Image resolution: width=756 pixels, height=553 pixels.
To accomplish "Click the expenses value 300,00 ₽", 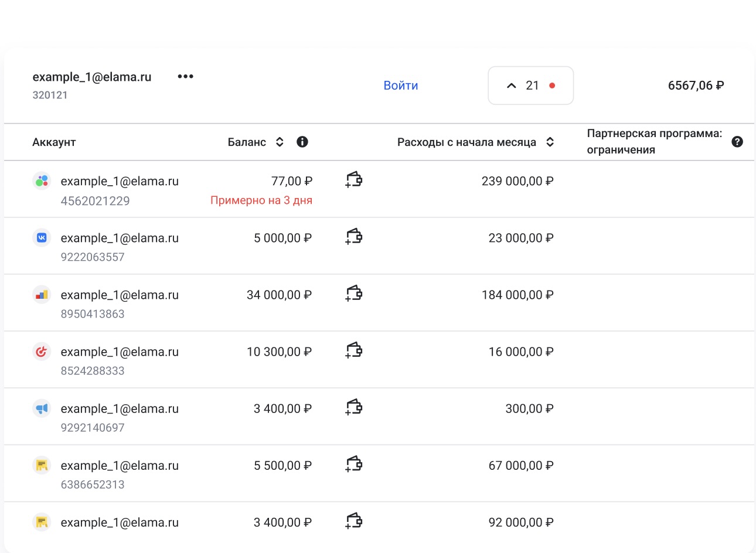I will (530, 409).
